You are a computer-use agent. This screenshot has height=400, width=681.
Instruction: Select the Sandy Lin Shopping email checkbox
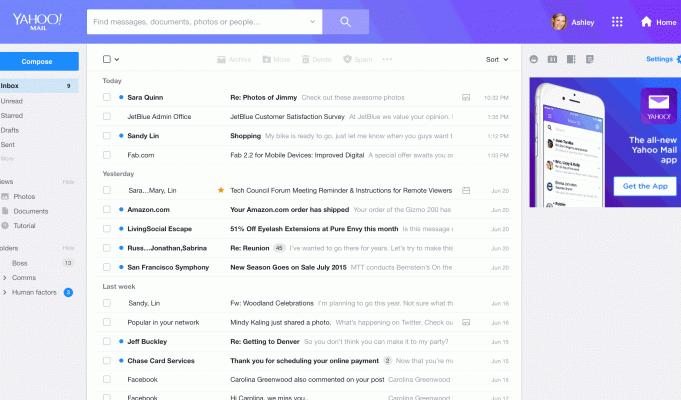click(x=107, y=136)
